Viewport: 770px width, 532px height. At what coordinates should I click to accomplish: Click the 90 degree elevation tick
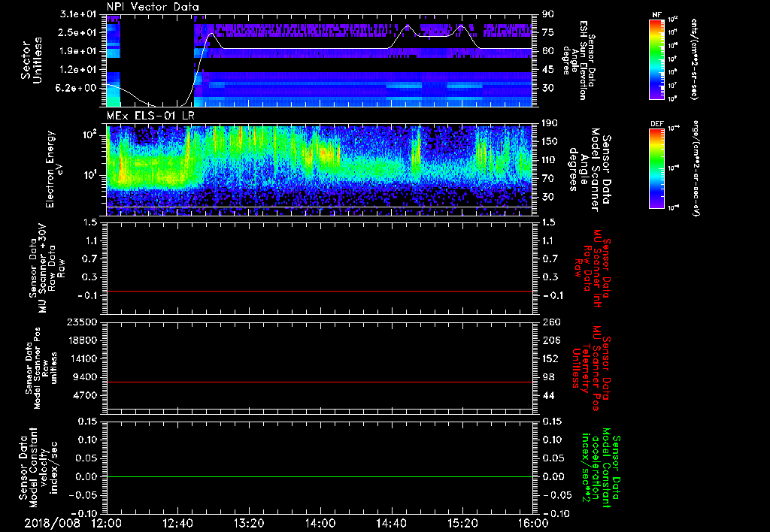pos(548,14)
